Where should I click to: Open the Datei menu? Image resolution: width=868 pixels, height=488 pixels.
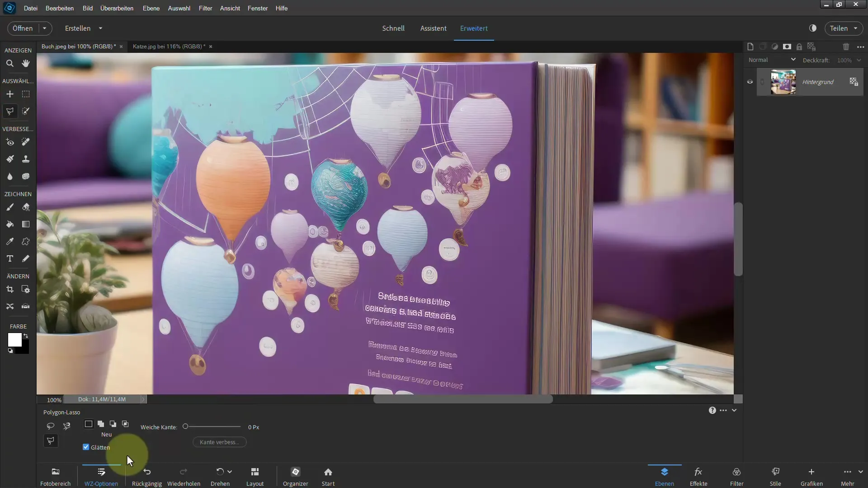point(31,8)
